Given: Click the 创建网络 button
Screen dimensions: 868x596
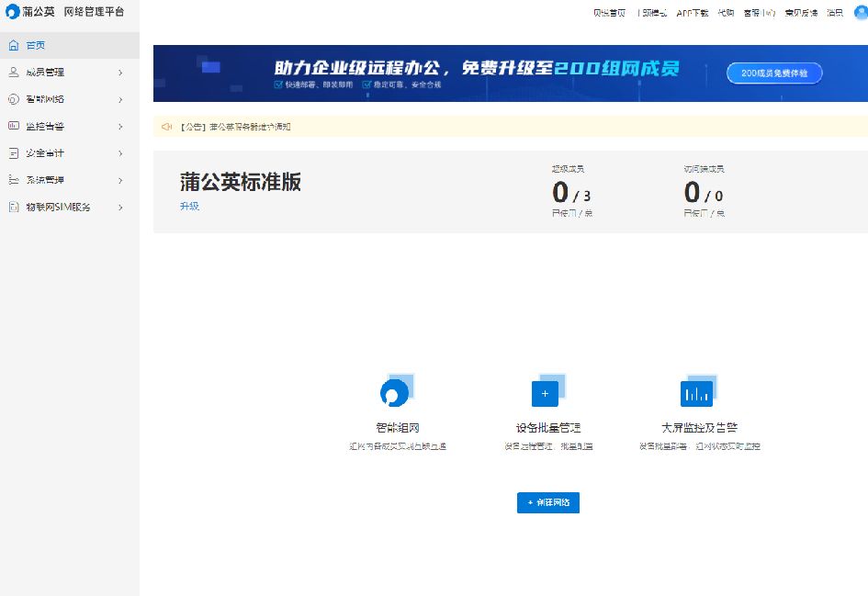Looking at the screenshot, I should click(548, 502).
